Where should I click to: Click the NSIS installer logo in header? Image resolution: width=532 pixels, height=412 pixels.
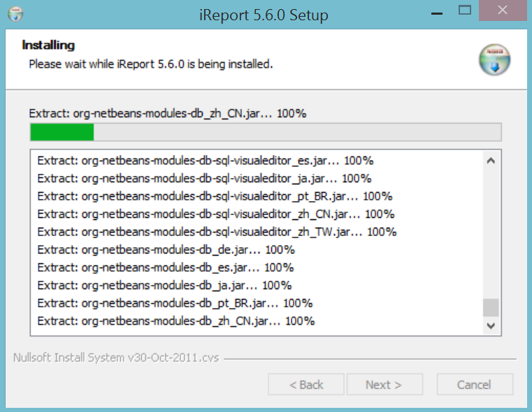pos(495,59)
